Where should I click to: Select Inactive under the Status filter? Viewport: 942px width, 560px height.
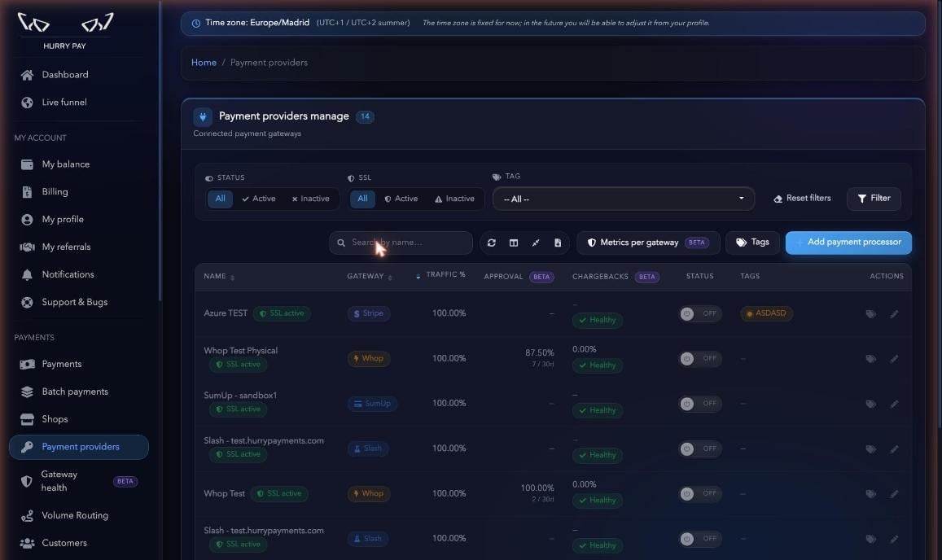[310, 199]
